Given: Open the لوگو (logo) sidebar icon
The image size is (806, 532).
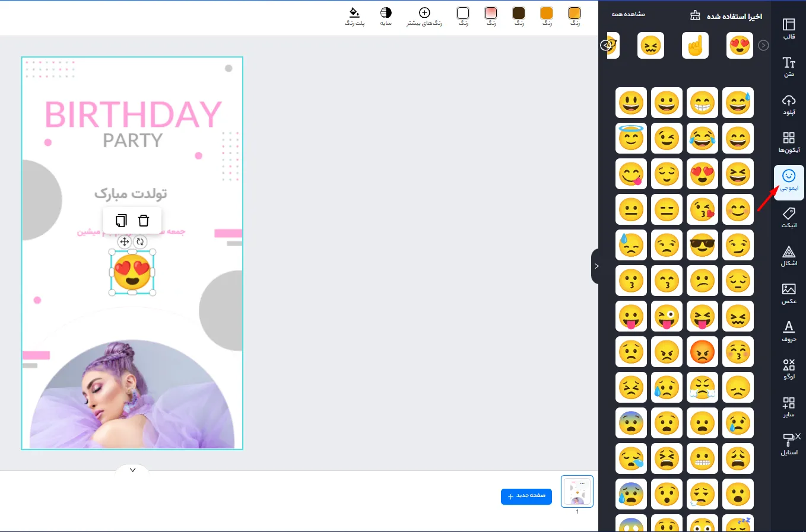Looking at the screenshot, I should pos(789,369).
